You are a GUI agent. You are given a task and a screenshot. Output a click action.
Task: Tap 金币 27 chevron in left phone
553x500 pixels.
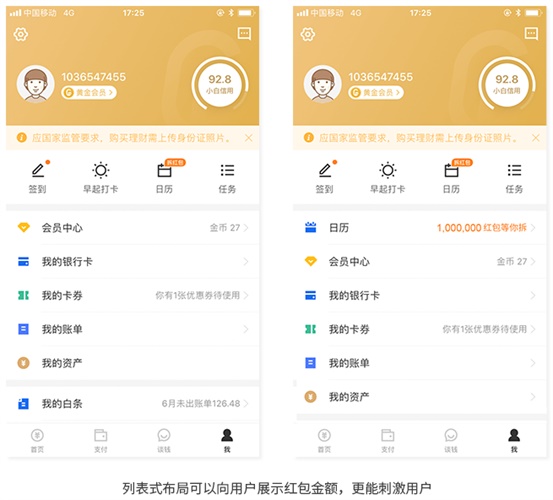point(246,228)
